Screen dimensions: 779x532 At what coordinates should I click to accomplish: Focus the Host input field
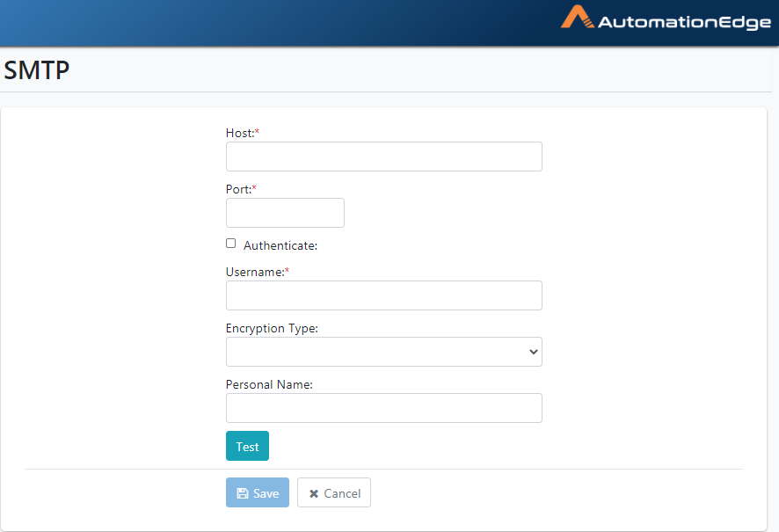[x=384, y=157]
